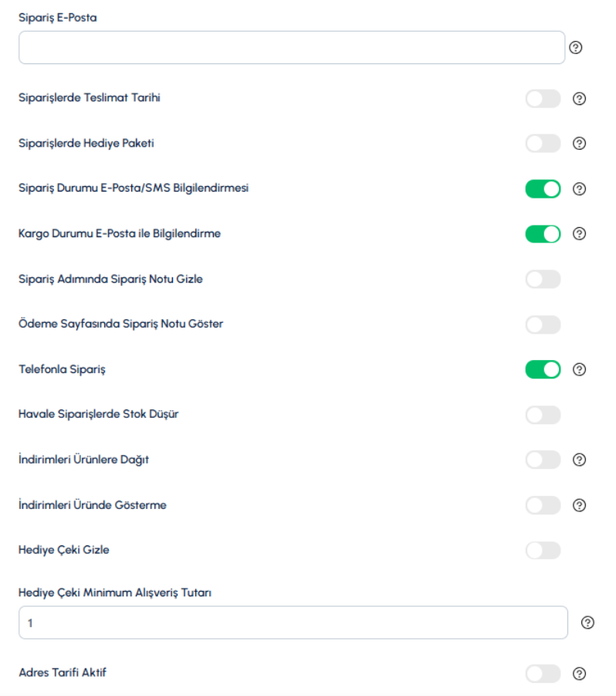Image resolution: width=616 pixels, height=696 pixels.
Task: Enable Siparişlerde Teslimat Tarihi toggle
Action: click(x=543, y=99)
